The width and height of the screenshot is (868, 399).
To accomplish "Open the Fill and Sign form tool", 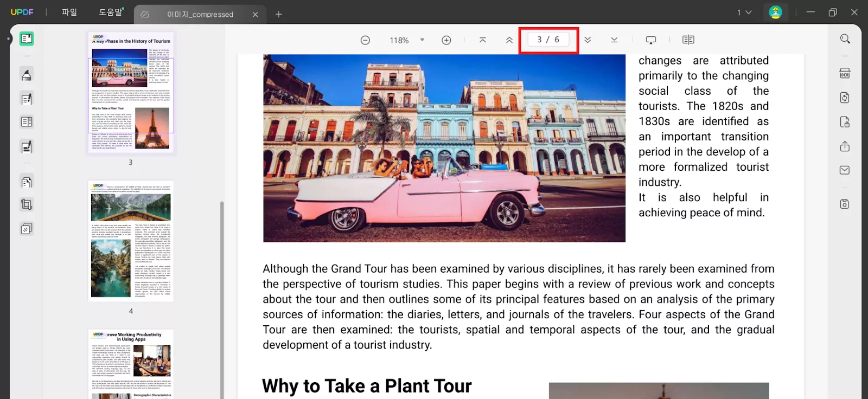I will [27, 147].
